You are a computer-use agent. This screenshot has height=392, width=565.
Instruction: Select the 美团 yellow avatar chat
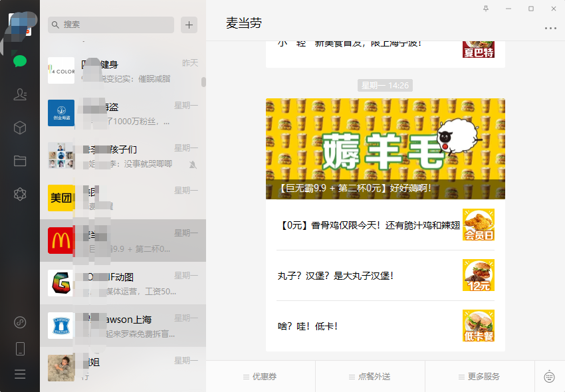tap(61, 198)
